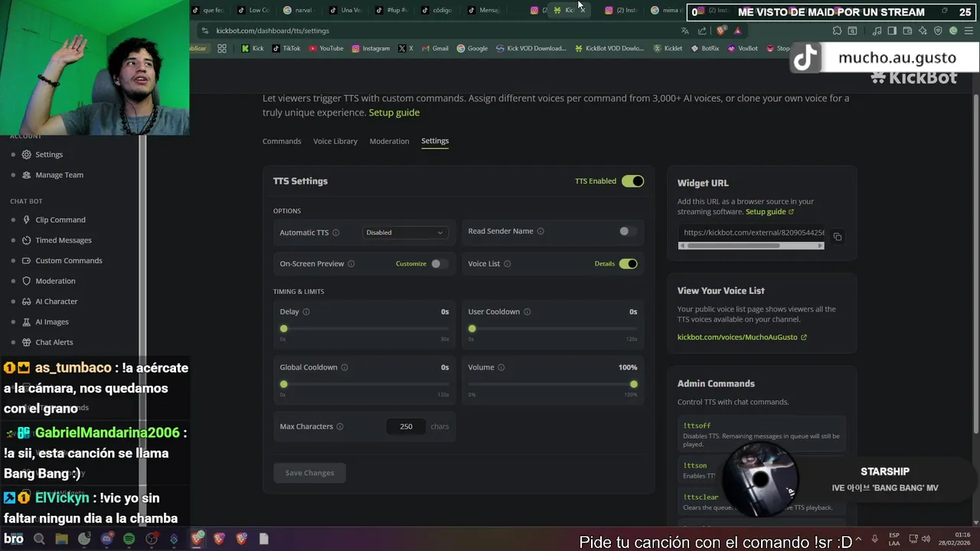
Task: Click the info icon beside Max Characters
Action: tap(340, 426)
